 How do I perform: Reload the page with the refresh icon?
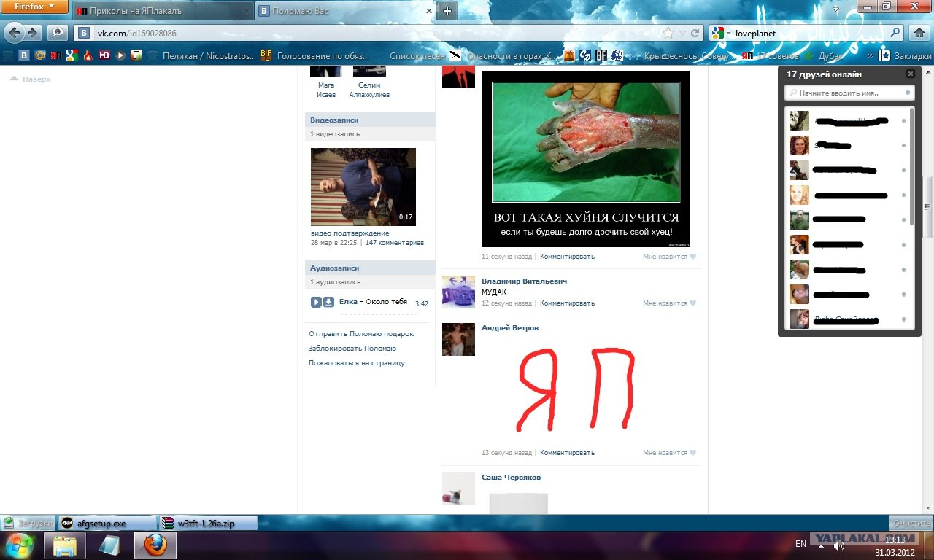coord(695,33)
